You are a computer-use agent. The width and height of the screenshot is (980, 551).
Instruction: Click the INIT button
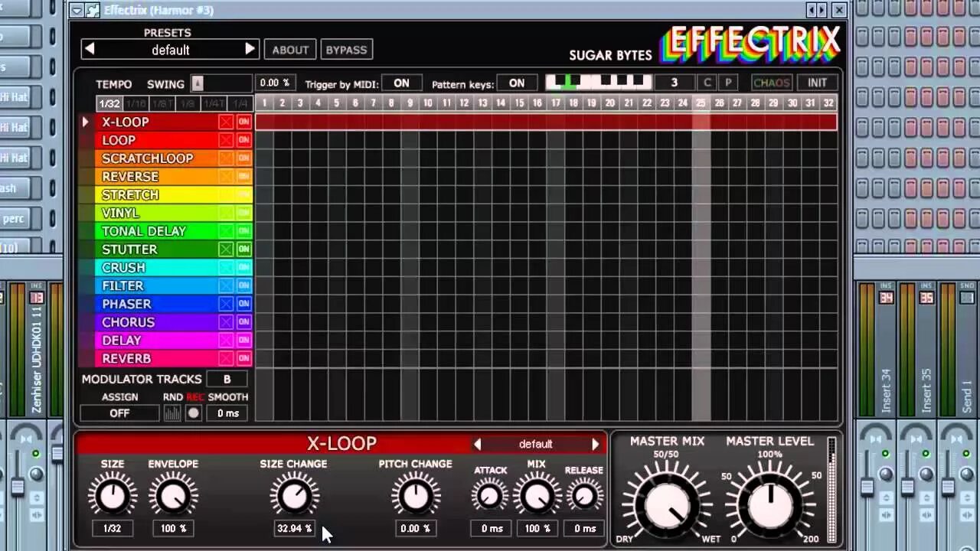coord(817,83)
